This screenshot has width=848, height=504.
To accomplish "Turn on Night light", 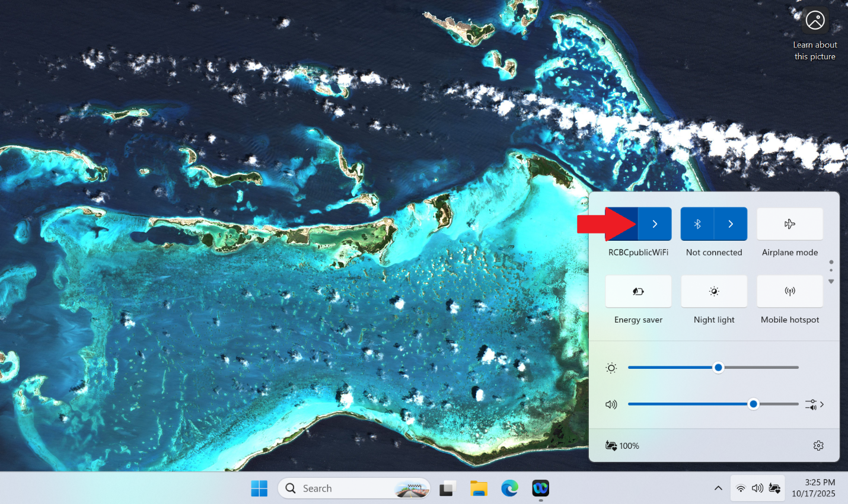I will (714, 291).
